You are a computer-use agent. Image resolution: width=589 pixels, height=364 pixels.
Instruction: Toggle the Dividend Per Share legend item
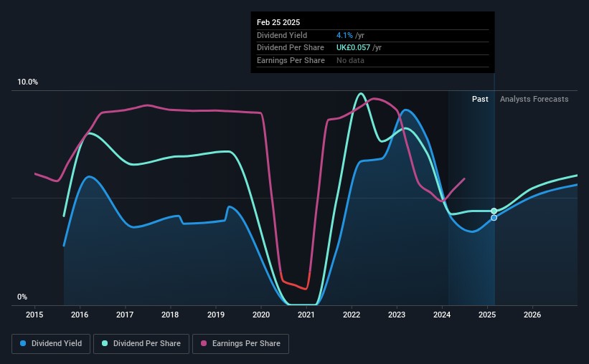[141, 344]
